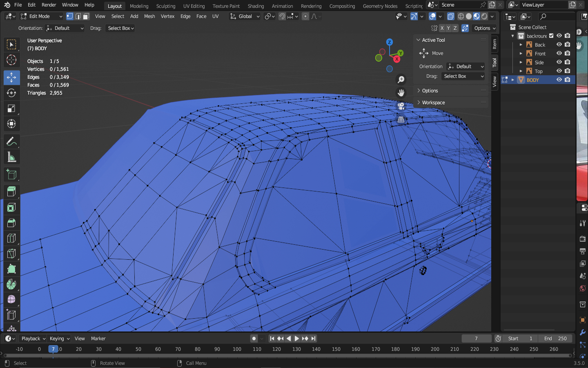Click the Options button in viewport header
Screen dimensions: 588x368
[484, 28]
